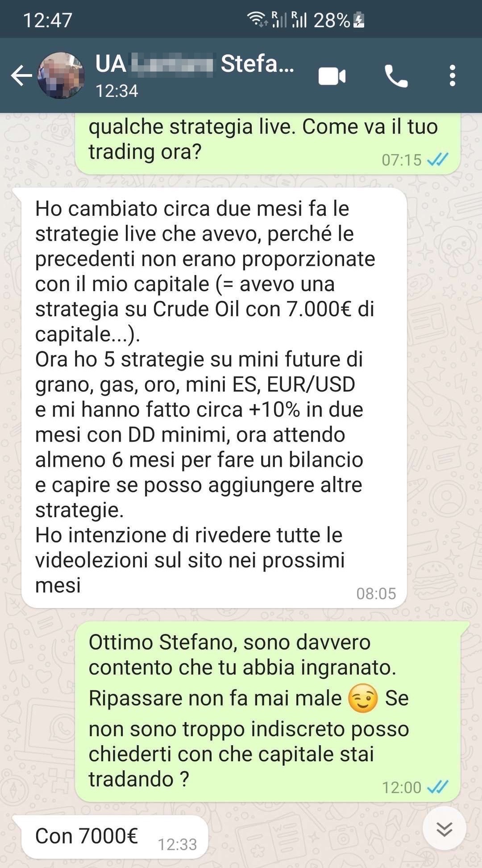Tap the blue read ticks at 12:00
The width and height of the screenshot is (482, 868).
click(x=437, y=787)
